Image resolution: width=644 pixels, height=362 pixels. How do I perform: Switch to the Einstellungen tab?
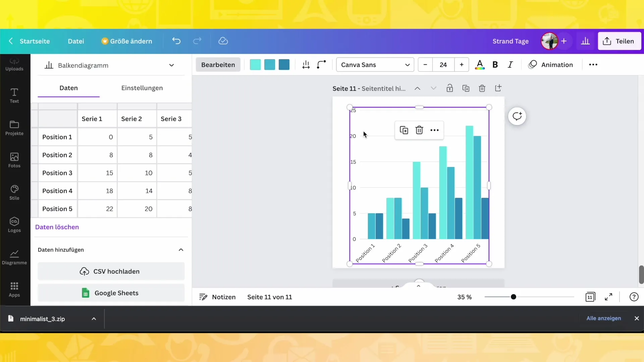click(142, 87)
